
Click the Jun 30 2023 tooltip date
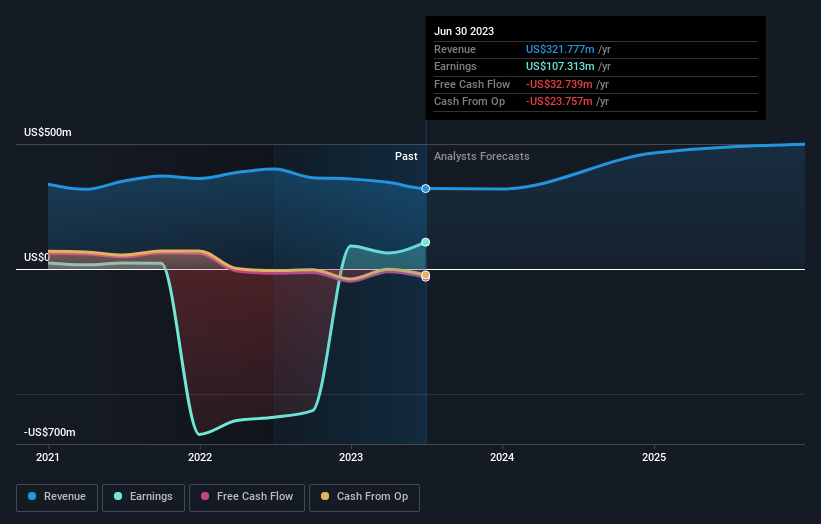[464, 31]
